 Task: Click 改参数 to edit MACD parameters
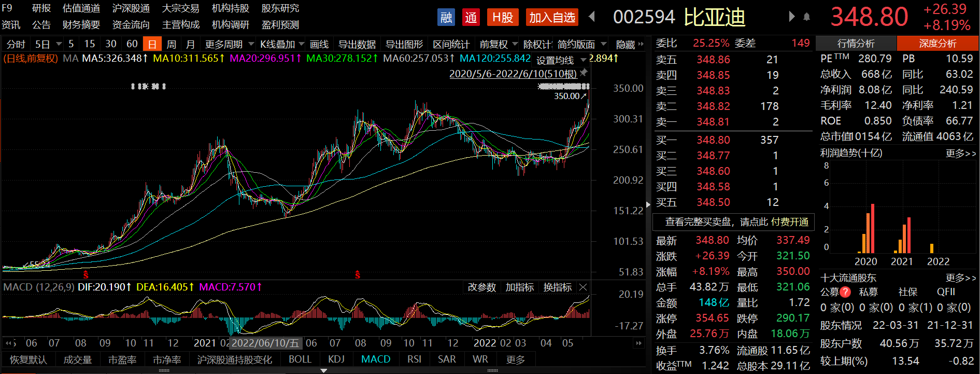pyautogui.click(x=482, y=287)
